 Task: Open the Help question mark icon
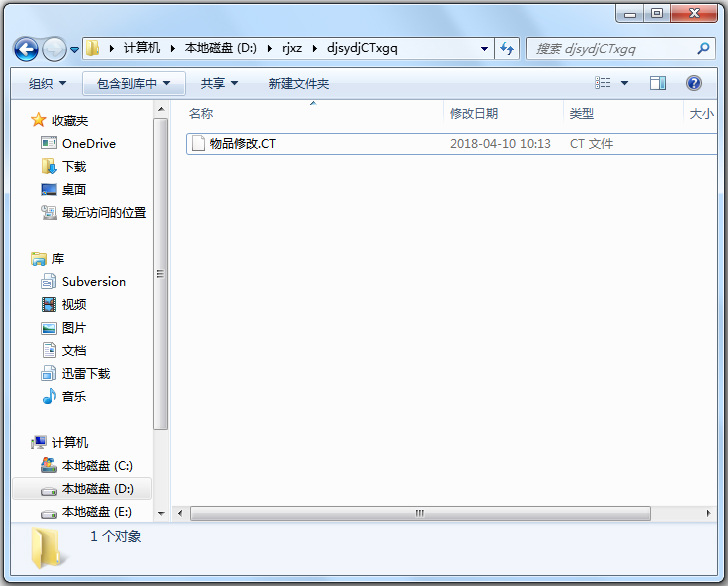[693, 83]
